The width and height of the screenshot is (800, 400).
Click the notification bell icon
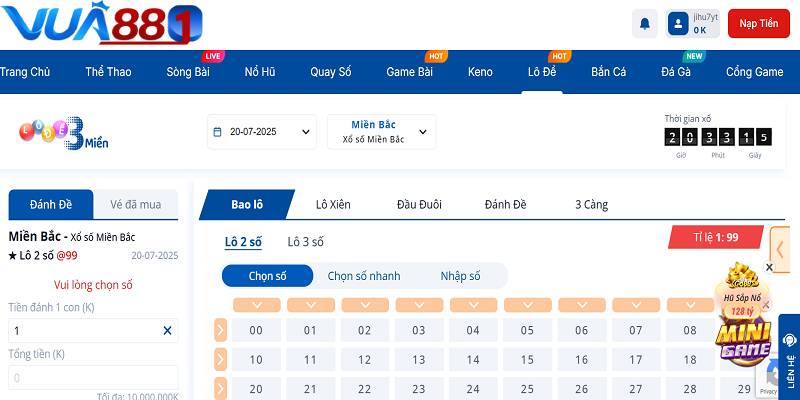(x=645, y=23)
